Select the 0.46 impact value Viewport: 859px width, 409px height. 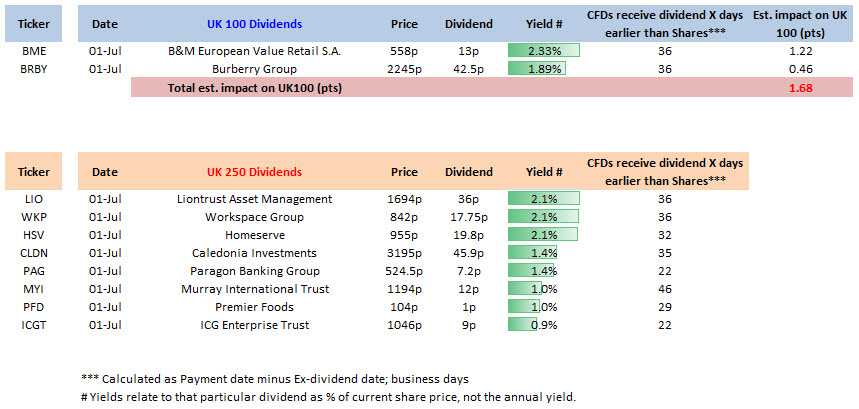coord(800,70)
